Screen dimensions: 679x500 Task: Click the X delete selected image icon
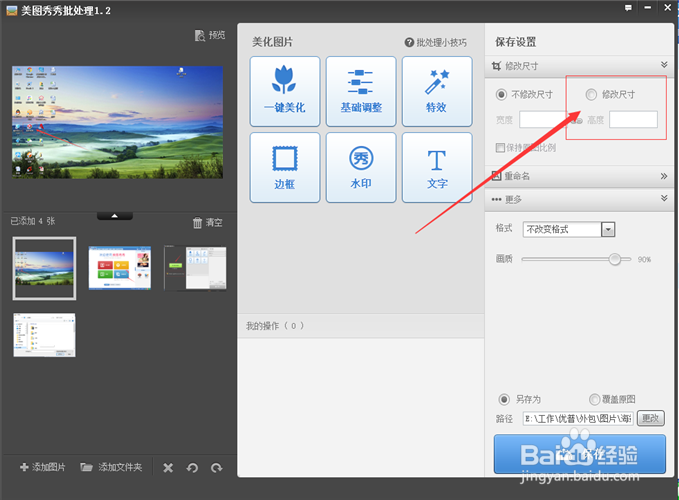click(x=168, y=468)
